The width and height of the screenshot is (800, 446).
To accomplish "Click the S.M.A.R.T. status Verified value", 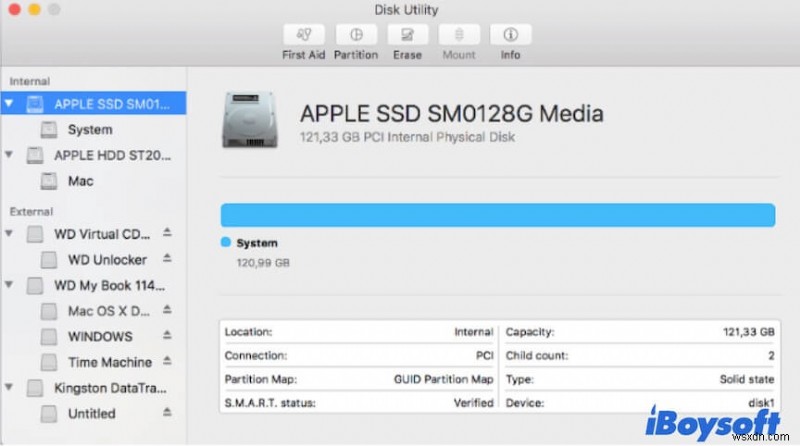I will tap(473, 403).
